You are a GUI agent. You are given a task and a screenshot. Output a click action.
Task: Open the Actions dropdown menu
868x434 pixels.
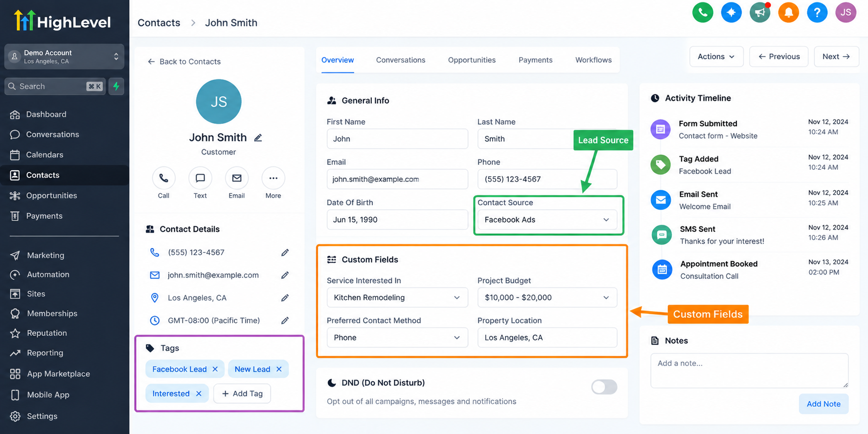point(716,57)
